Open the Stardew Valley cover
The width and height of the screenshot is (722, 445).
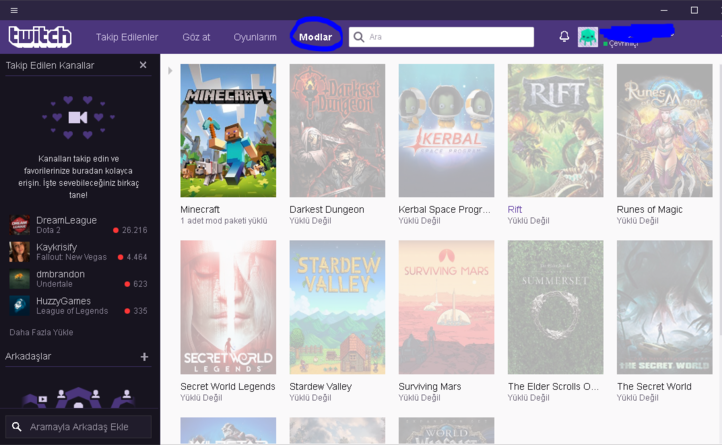tap(337, 307)
